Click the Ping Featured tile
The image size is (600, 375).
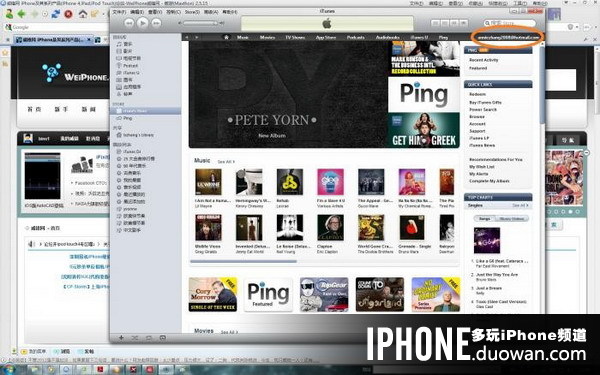pos(268,294)
